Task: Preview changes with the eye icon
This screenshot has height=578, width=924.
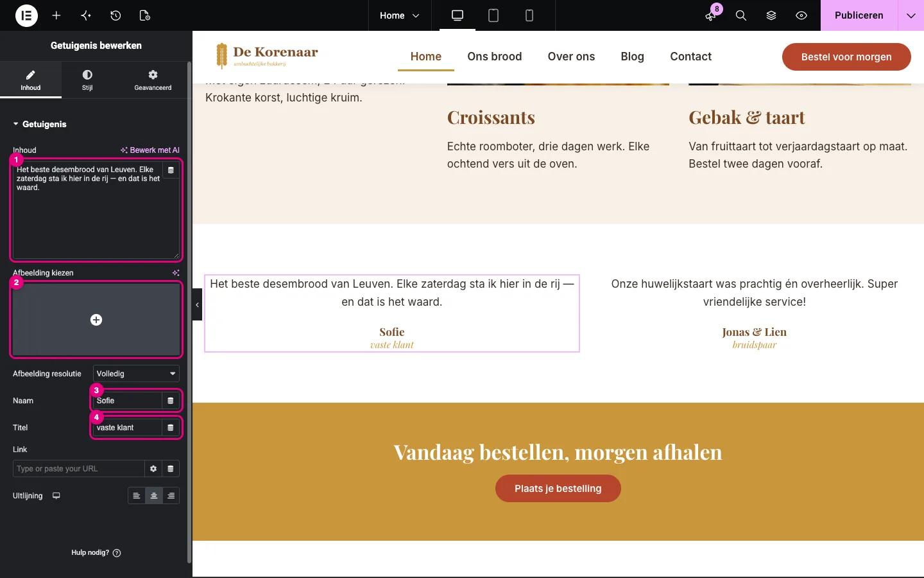Action: click(801, 15)
